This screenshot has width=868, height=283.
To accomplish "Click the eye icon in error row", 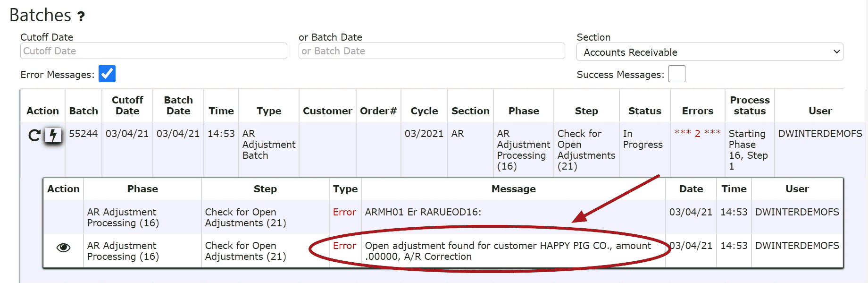I will coord(63,248).
